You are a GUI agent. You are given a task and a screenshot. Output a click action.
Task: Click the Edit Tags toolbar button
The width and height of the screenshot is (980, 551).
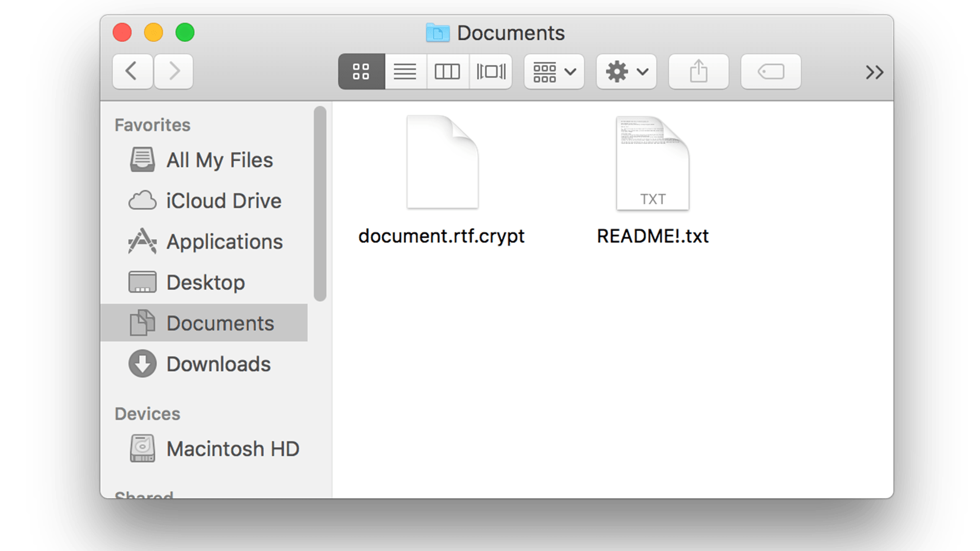coord(771,71)
